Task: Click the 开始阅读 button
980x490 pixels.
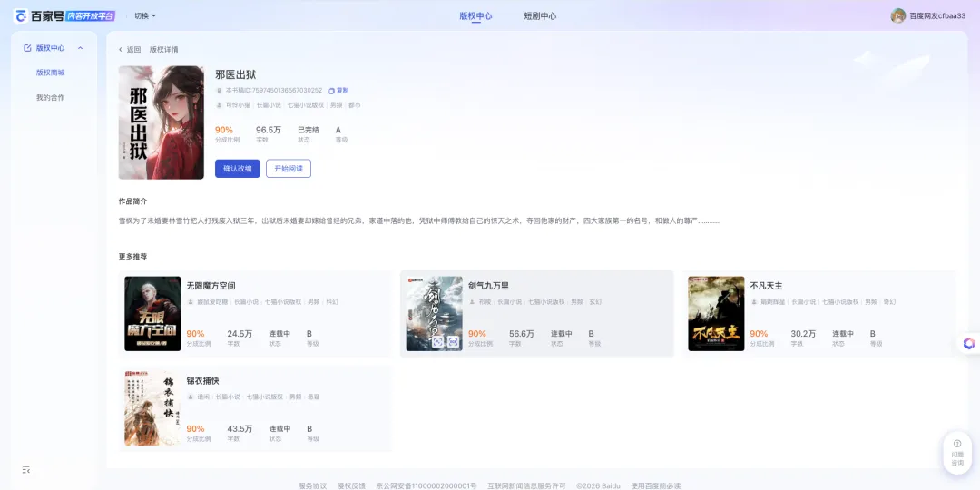Action: (x=289, y=169)
